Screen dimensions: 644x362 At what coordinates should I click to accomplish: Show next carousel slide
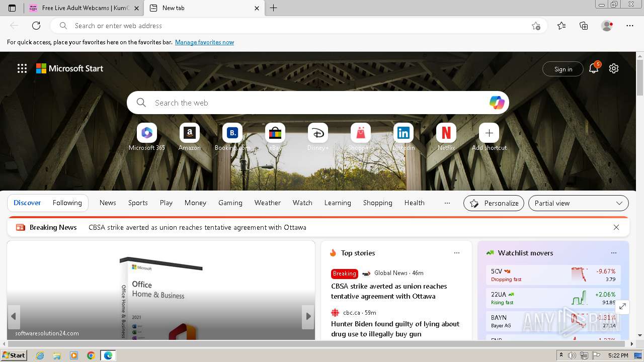click(x=308, y=316)
